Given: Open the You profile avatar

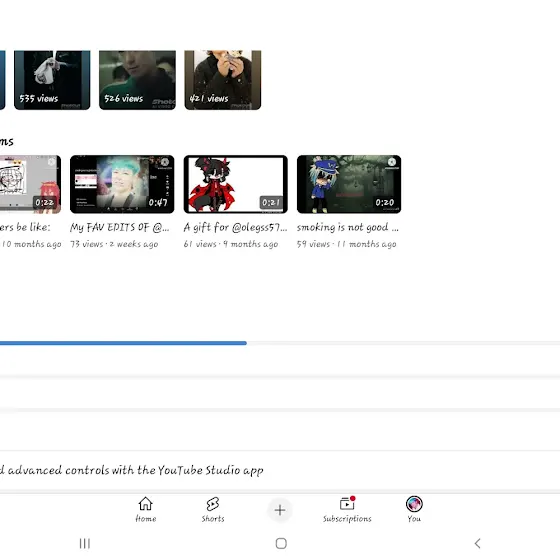Looking at the screenshot, I should [414, 504].
